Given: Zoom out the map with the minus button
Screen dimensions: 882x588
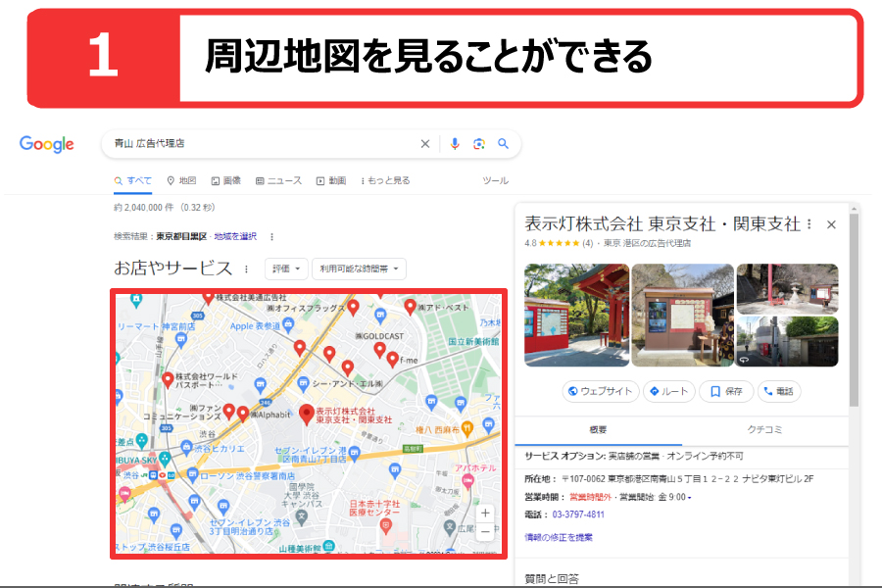Looking at the screenshot, I should pyautogui.click(x=485, y=532).
